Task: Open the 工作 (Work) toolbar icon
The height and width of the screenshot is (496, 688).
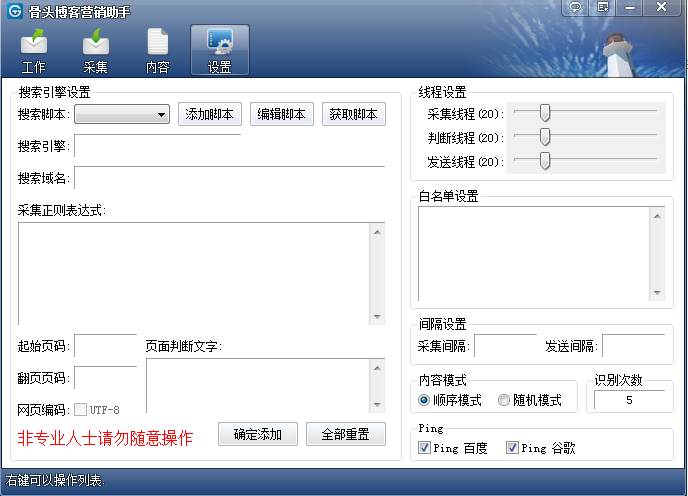Action: pyautogui.click(x=34, y=50)
